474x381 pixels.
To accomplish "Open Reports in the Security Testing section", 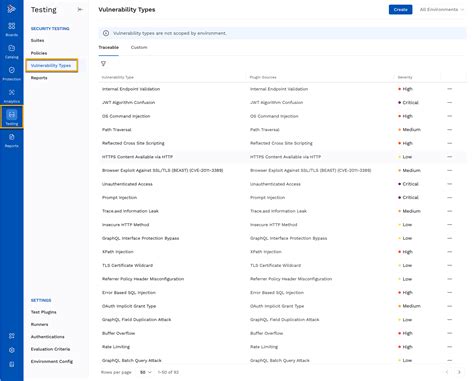I will click(39, 78).
